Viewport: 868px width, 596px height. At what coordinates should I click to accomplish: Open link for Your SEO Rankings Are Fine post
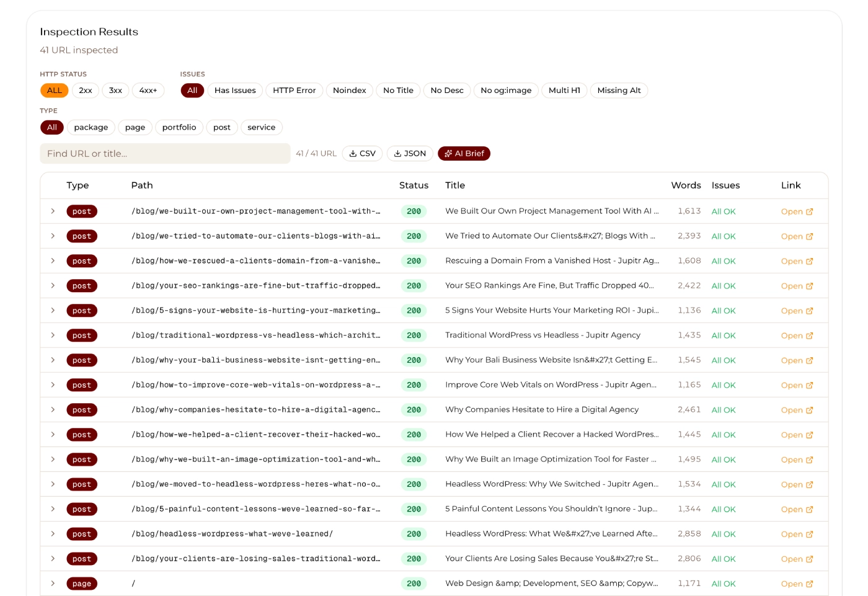(797, 286)
